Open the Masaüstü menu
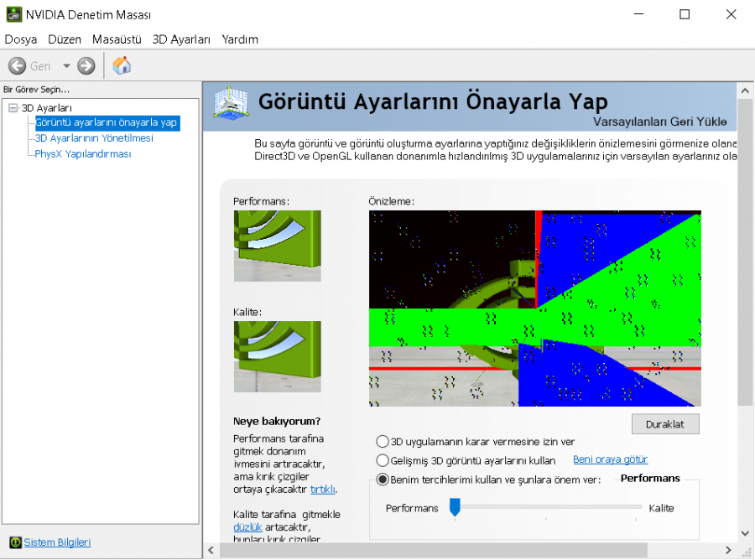 click(117, 39)
